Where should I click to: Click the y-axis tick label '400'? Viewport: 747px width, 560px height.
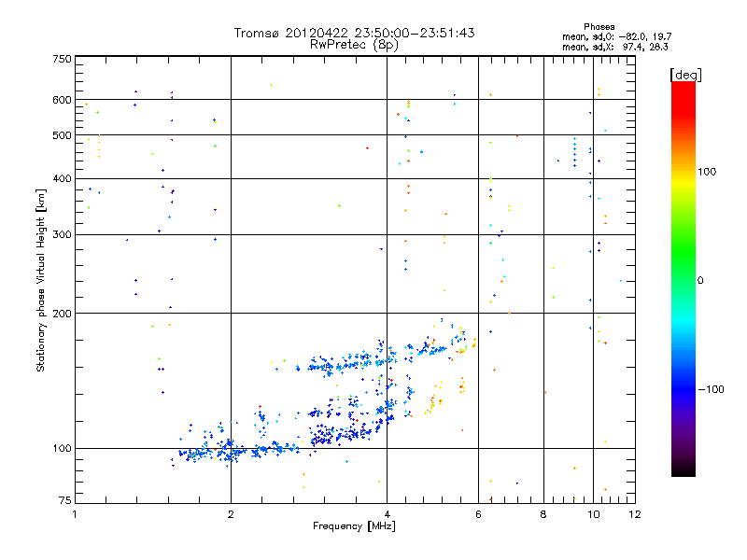[62, 179]
